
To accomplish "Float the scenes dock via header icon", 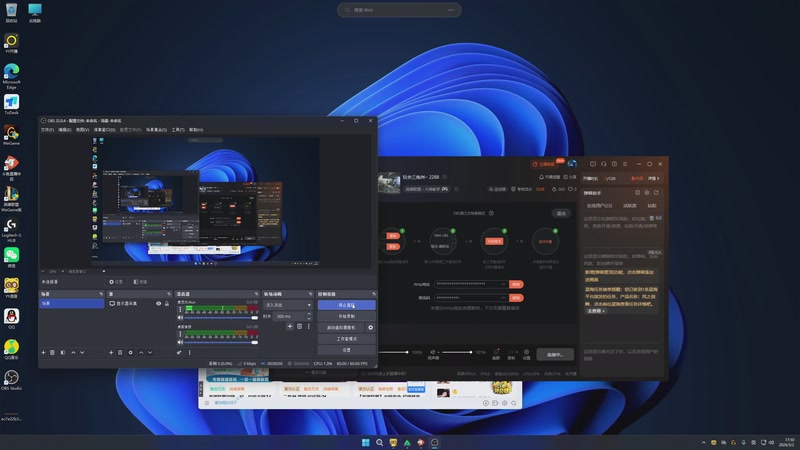I will click(101, 294).
